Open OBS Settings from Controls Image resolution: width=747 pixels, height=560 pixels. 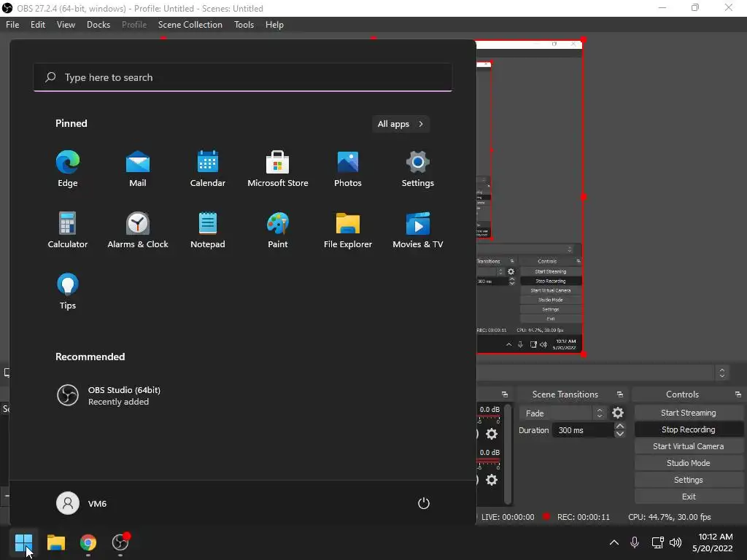[689, 480]
